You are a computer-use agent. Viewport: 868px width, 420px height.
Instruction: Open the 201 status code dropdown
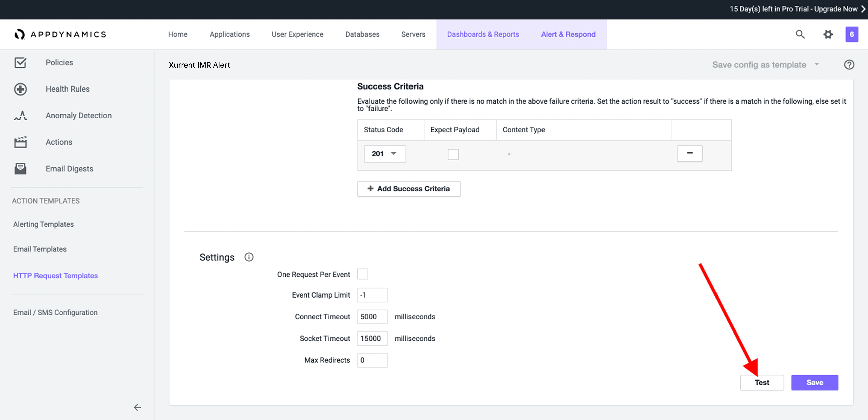click(x=385, y=154)
